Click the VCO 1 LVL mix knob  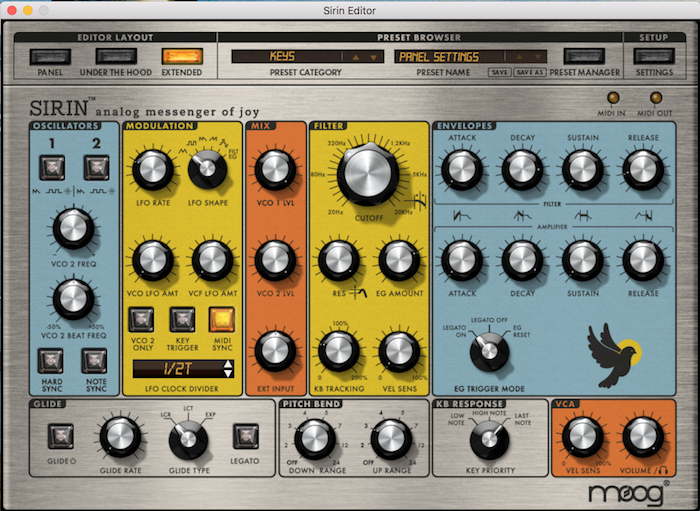(275, 170)
